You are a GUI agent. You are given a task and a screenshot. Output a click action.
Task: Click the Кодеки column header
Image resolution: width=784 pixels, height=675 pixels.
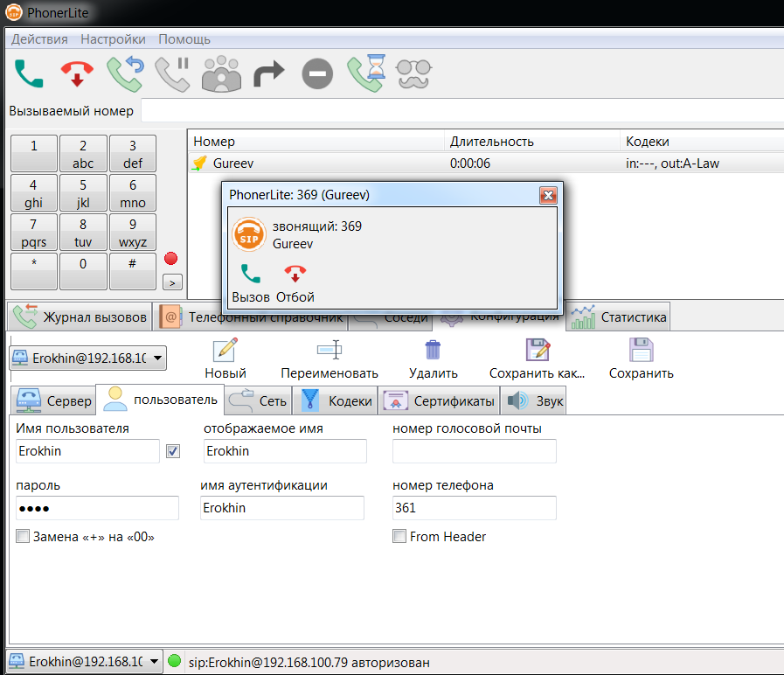702,142
